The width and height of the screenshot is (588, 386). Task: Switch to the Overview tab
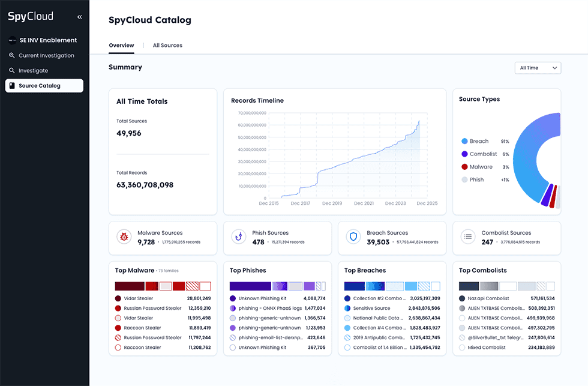121,46
